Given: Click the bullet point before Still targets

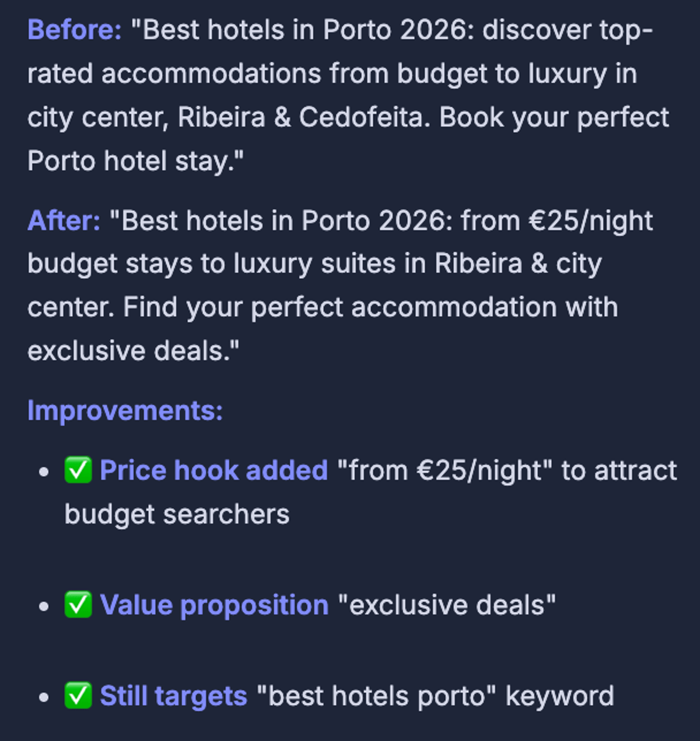Looking at the screenshot, I should pos(44,697).
